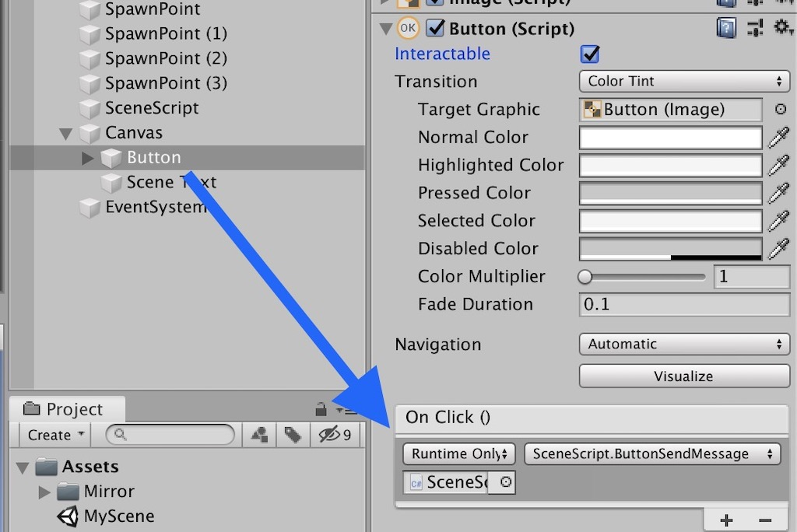Click the Search by Label tag icon
The image size is (797, 532).
(293, 436)
